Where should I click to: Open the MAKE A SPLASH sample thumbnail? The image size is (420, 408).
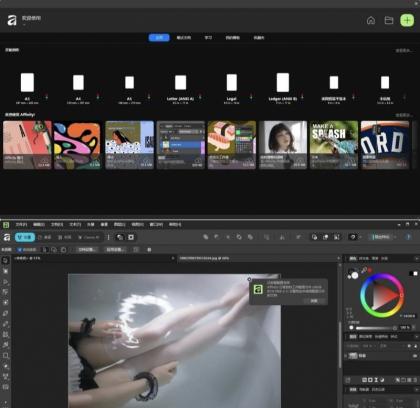click(x=334, y=145)
